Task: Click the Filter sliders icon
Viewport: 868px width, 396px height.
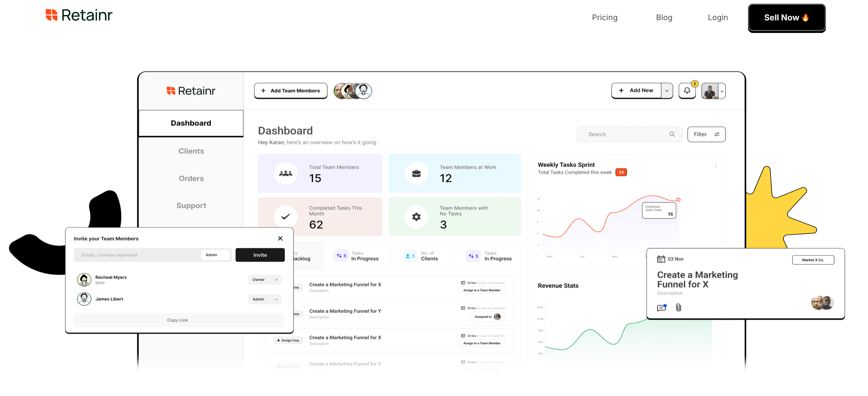Action: tap(717, 134)
